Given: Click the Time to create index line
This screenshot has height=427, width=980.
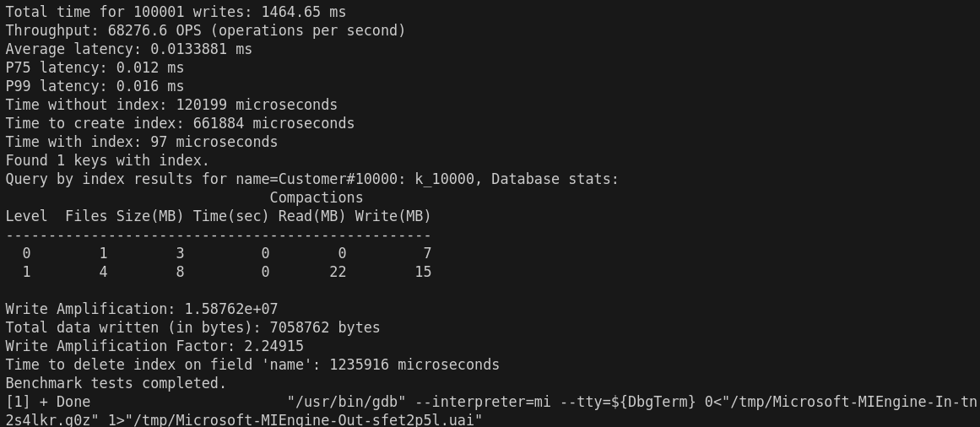Looking at the screenshot, I should coord(180,123).
